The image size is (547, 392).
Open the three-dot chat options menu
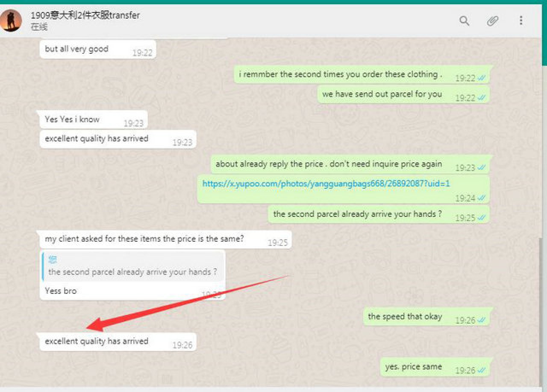coord(521,20)
